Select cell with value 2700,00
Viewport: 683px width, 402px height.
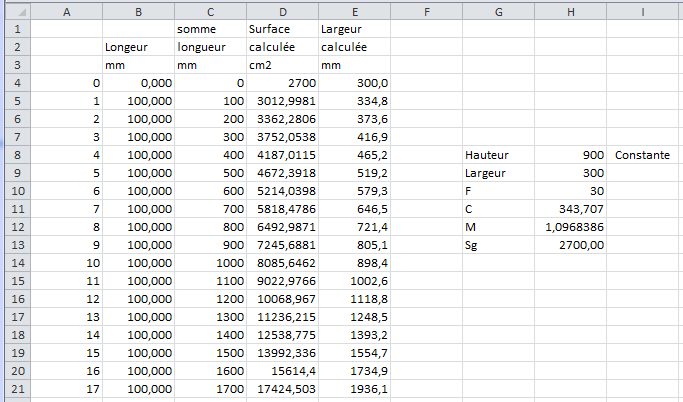pos(571,245)
